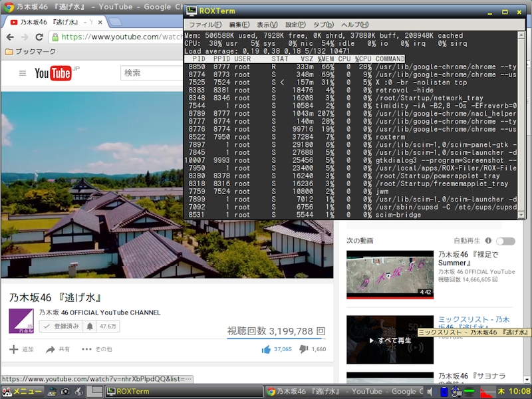Screen dimensions: 532x399
Task: Dislike the video with thumbs down
Action: coord(304,349)
